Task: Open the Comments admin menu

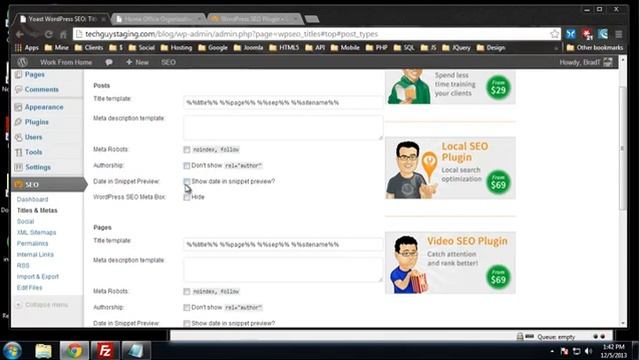Action: tap(41, 89)
